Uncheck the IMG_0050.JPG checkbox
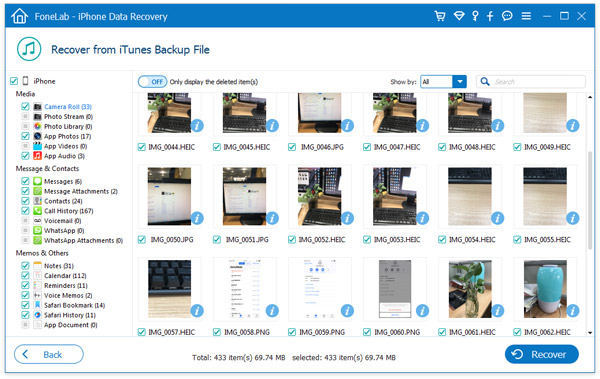This screenshot has height=379, width=600. click(142, 240)
